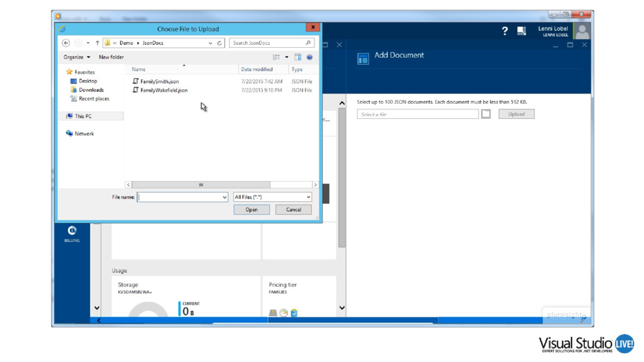644x362 pixels.
Task: Click the browse file icon beside field
Action: coord(486,114)
